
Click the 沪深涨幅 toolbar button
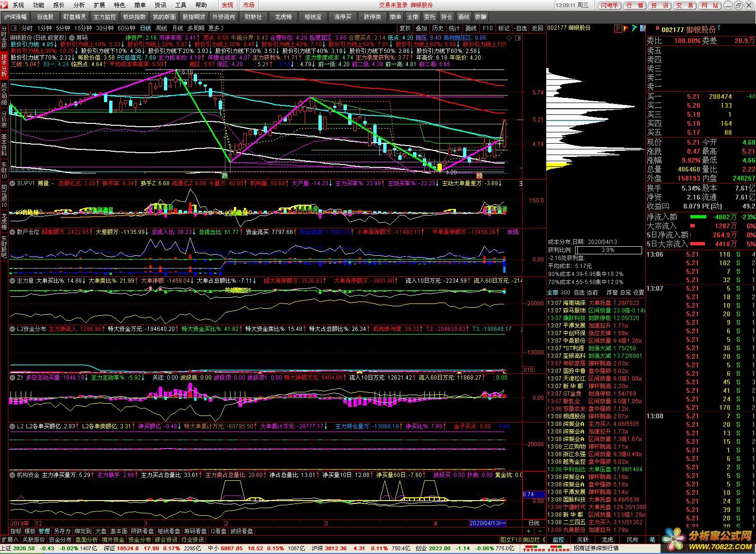[16, 17]
